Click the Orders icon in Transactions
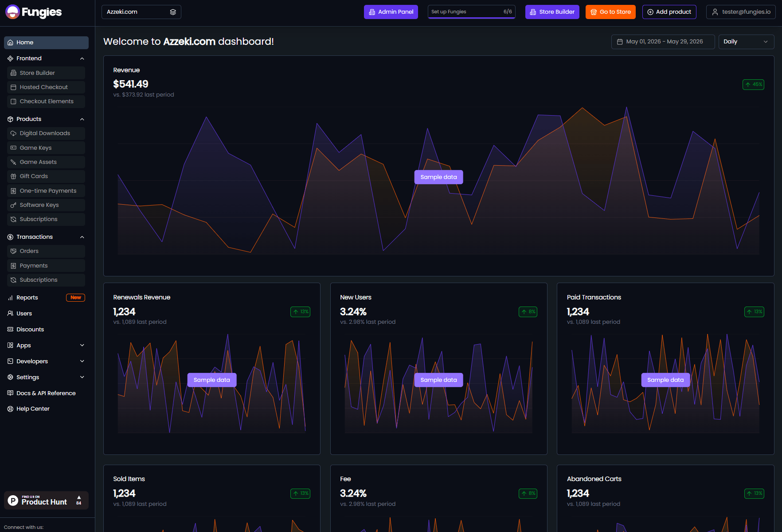Image resolution: width=782 pixels, height=532 pixels. (x=13, y=251)
